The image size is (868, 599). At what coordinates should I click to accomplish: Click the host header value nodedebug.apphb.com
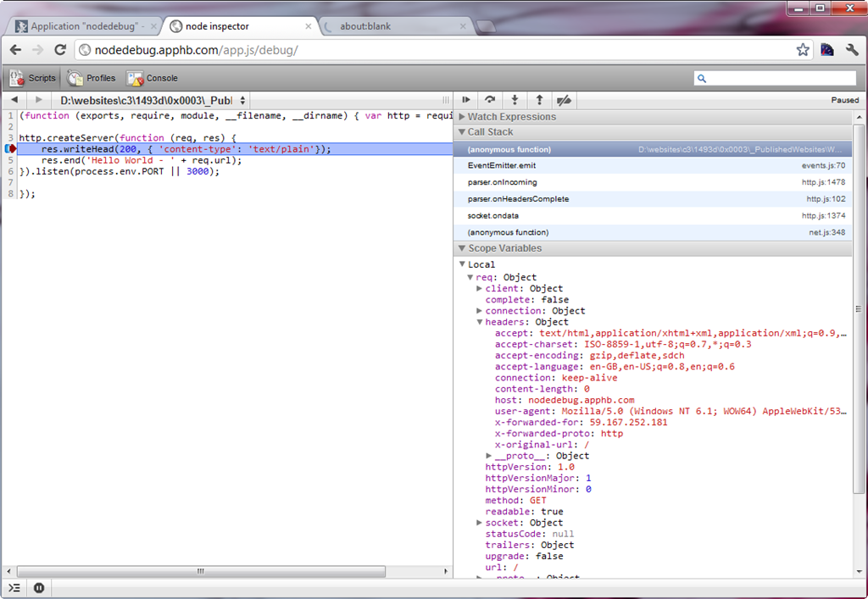point(581,400)
